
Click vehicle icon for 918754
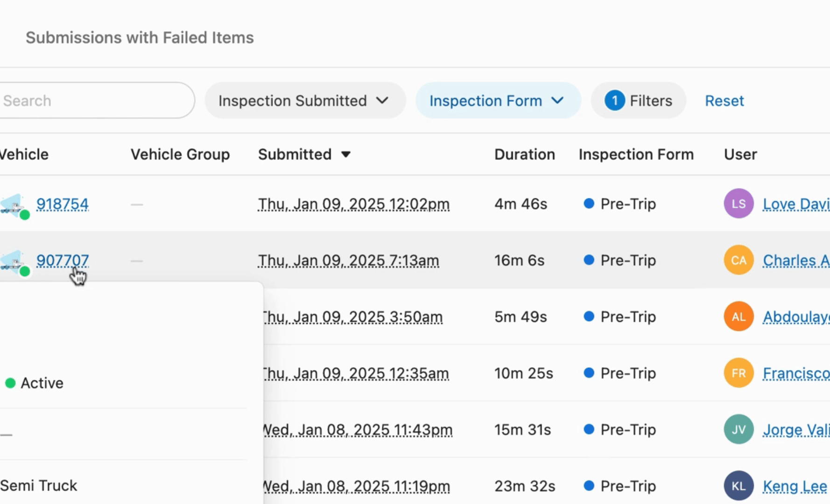click(13, 205)
